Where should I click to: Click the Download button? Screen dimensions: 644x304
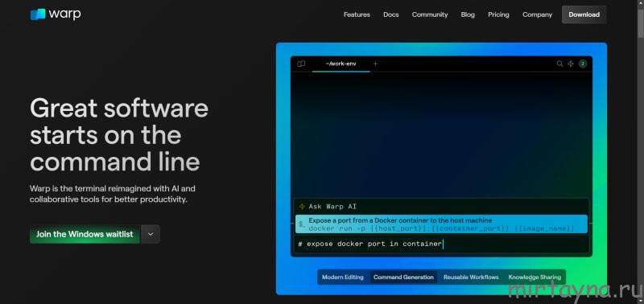pyautogui.click(x=584, y=14)
